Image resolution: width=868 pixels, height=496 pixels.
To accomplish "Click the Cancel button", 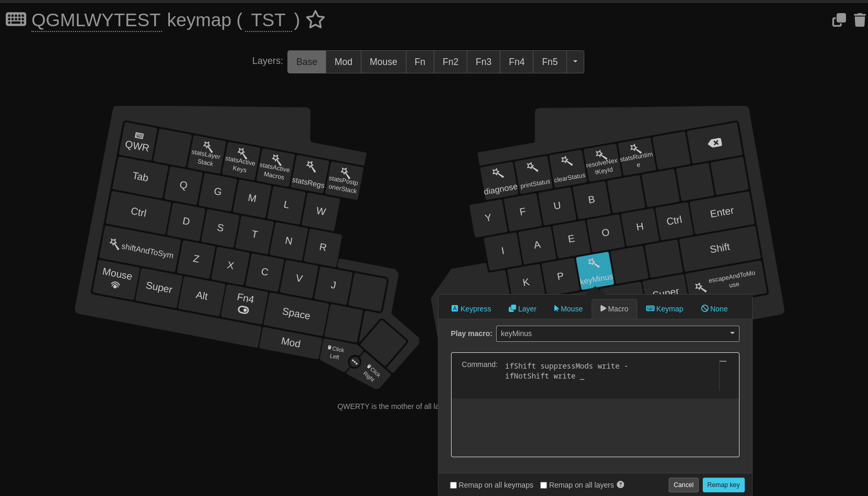I will pos(683,484).
